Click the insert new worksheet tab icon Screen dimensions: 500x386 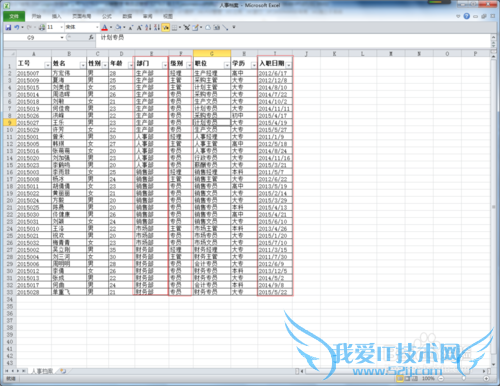63,371
